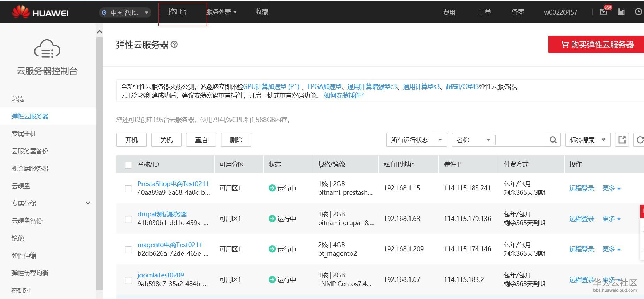Open 更多 menu for magento电商Test0211
Screen dimensions: 644x299
pyautogui.click(x=612, y=249)
